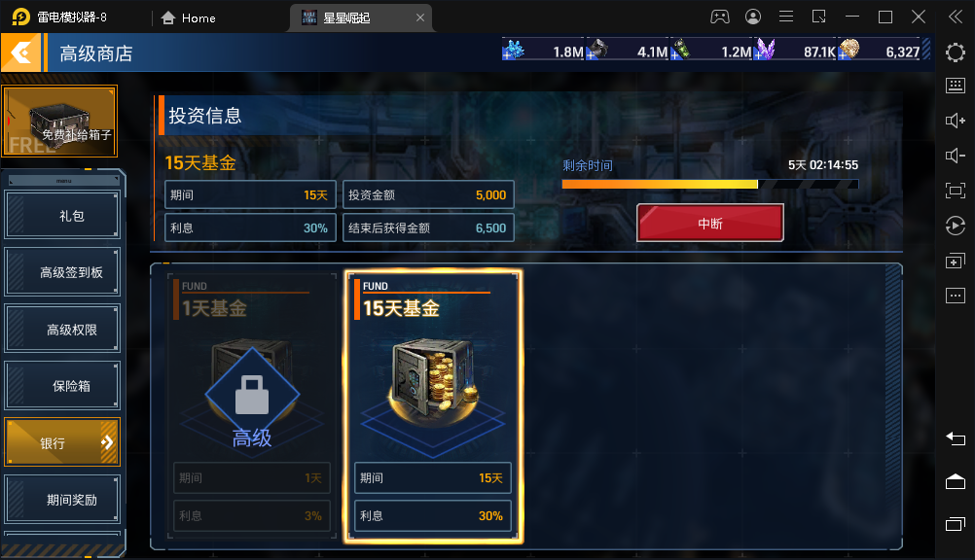Go back using the orange arrow
This screenshot has width=975, height=560.
[x=21, y=52]
